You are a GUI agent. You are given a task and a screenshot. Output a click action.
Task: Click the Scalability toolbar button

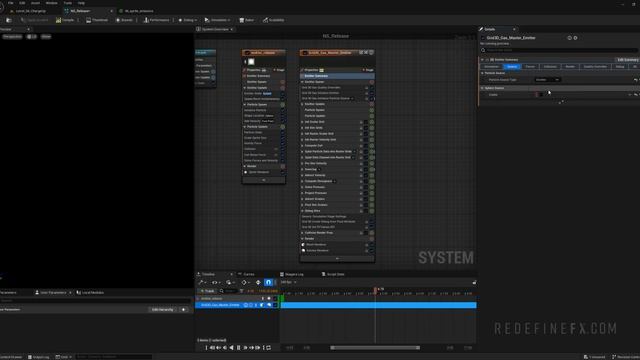274,20
